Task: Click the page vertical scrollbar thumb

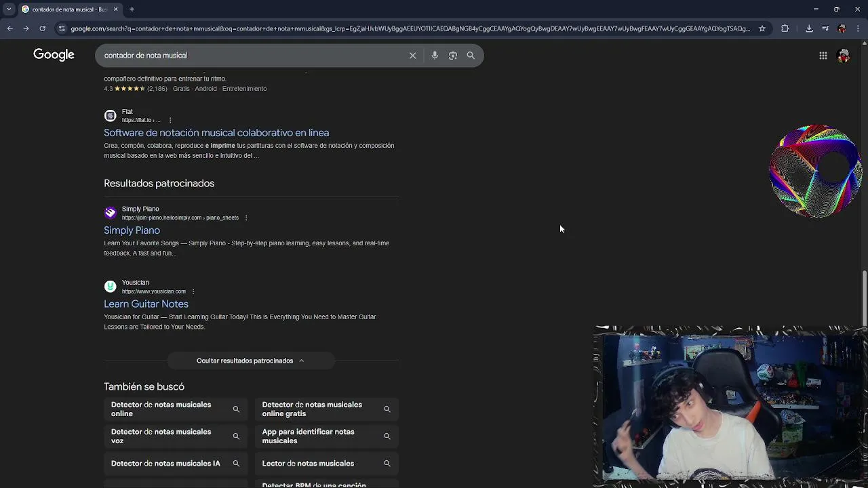Action: click(x=864, y=298)
